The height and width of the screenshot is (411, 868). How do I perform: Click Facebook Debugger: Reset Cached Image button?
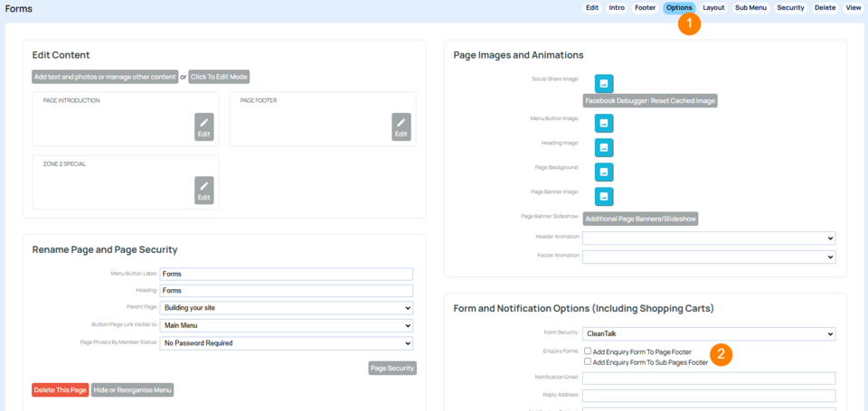point(650,101)
